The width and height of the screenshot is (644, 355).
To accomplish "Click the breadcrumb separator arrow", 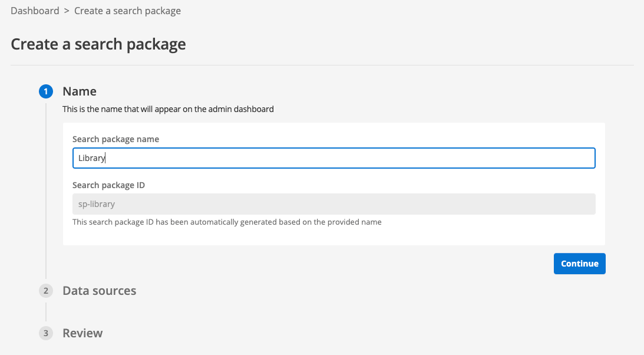I will 67,11.
